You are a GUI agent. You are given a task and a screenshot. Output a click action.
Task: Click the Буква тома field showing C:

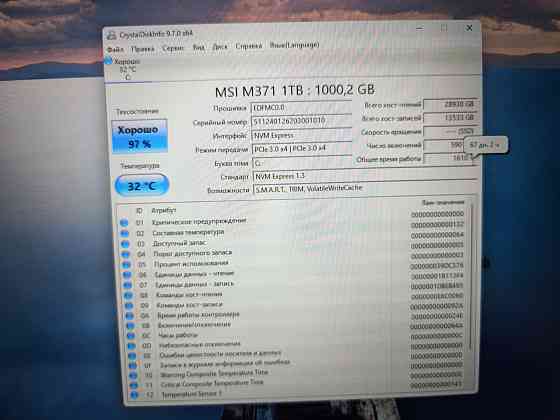coord(302,163)
